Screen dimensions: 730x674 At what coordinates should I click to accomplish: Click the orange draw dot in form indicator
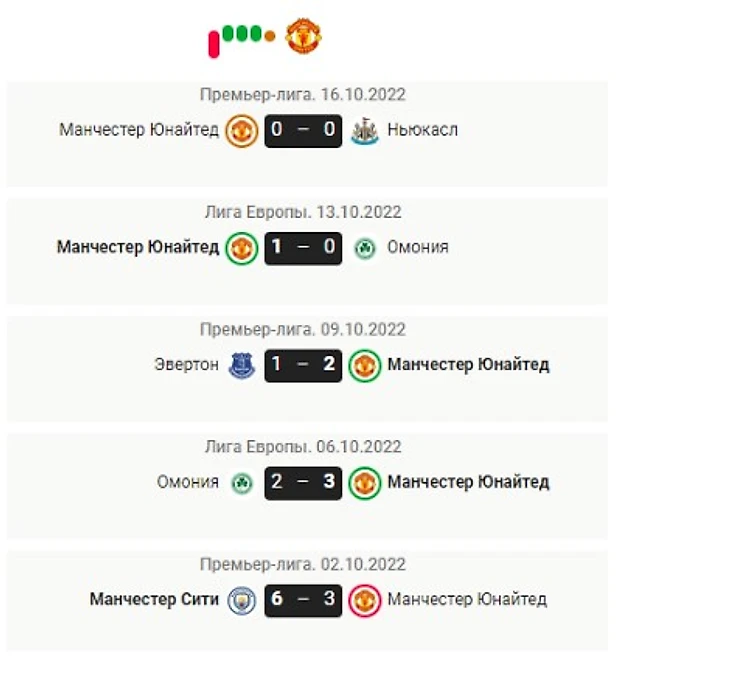(270, 36)
